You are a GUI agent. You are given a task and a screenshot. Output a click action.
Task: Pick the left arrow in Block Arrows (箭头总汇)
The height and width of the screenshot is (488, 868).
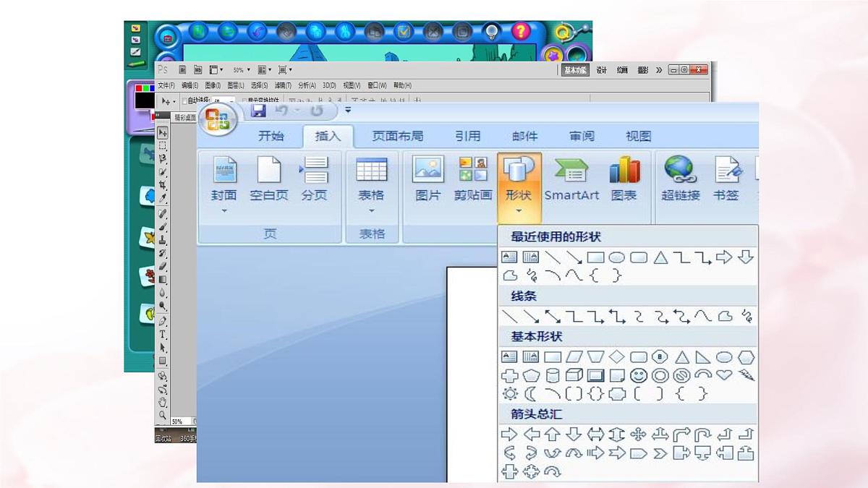[x=532, y=435]
